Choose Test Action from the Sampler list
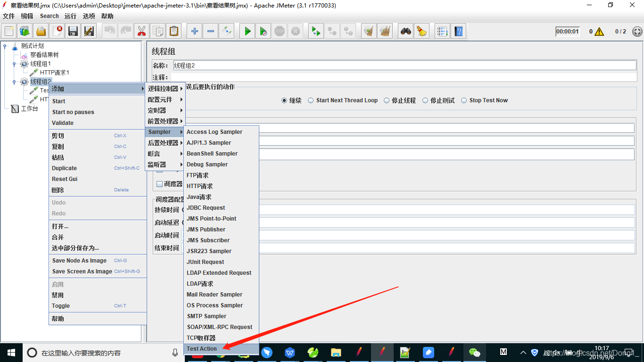644x362 pixels. point(221,349)
